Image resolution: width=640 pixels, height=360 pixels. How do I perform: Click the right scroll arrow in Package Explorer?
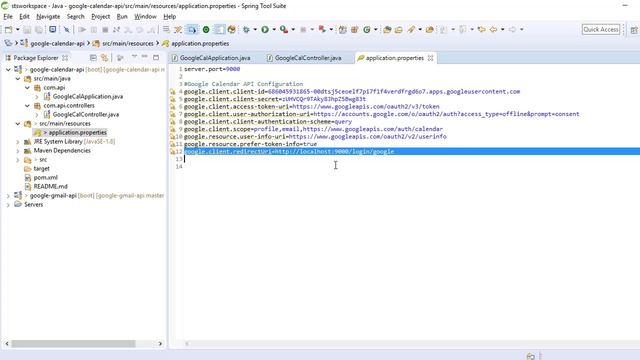pyautogui.click(x=160, y=344)
